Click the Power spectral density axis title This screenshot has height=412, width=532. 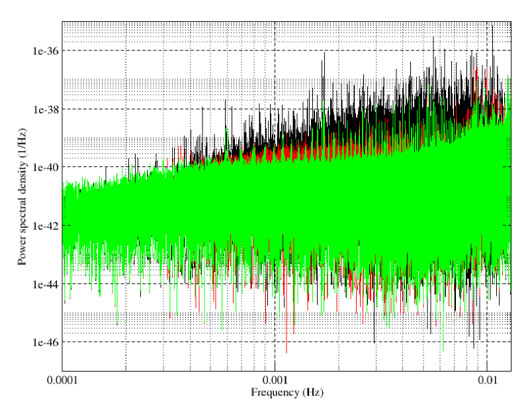[22, 196]
